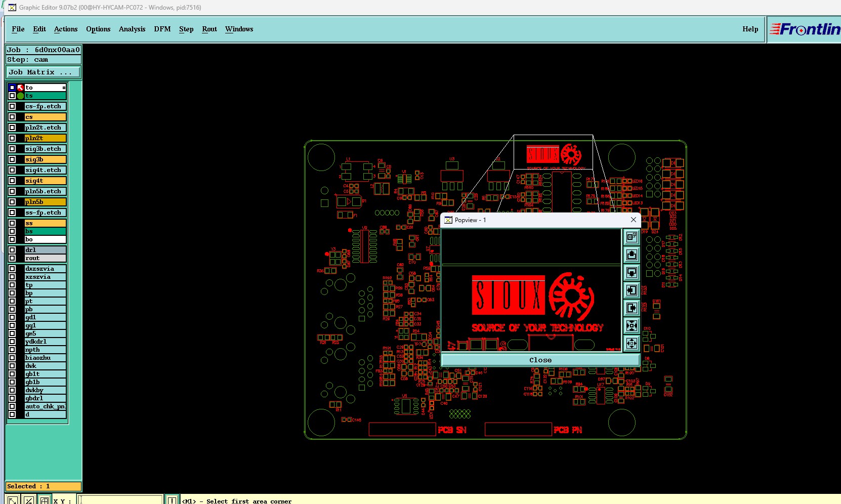
Task: Select the 'pln2t.etch' layer name
Action: point(46,128)
